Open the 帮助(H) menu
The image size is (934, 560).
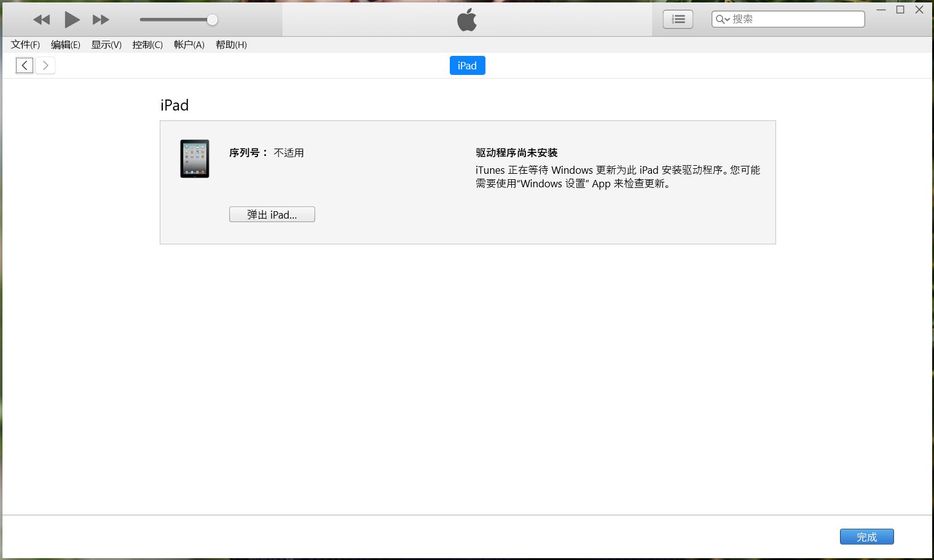point(231,45)
